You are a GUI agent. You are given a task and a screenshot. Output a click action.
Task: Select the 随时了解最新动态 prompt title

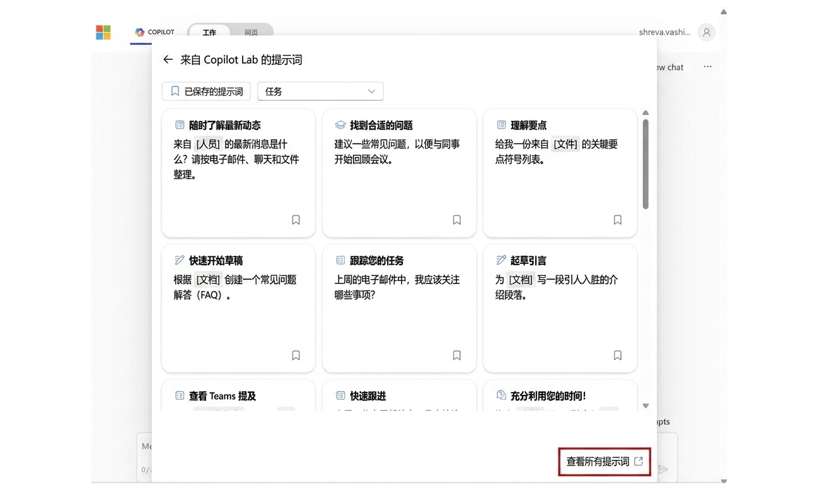point(225,125)
